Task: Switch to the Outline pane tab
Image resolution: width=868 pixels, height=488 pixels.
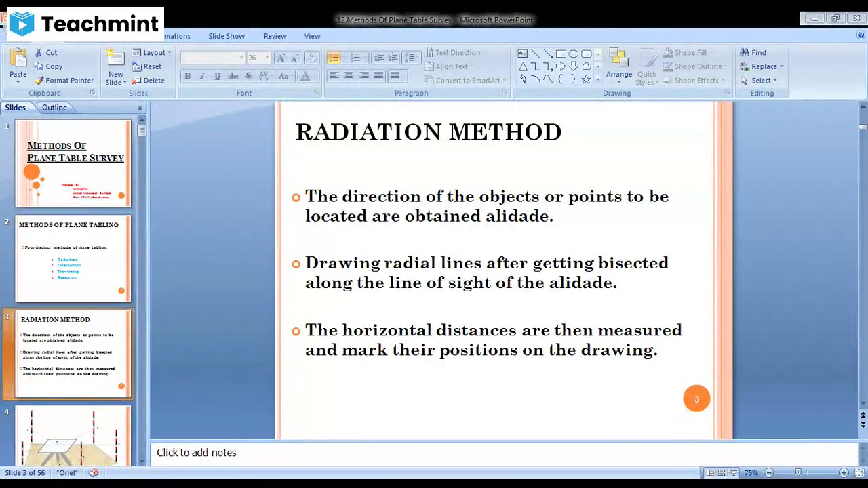Action: point(54,108)
